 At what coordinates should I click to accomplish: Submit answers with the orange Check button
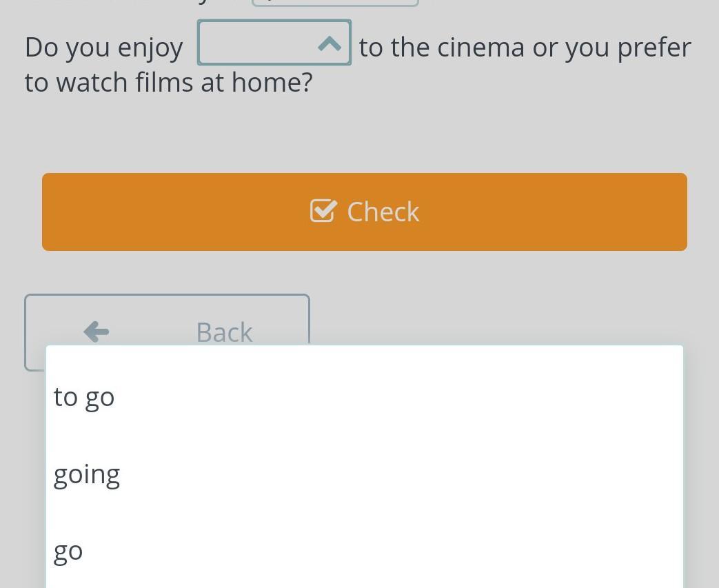pos(365,212)
